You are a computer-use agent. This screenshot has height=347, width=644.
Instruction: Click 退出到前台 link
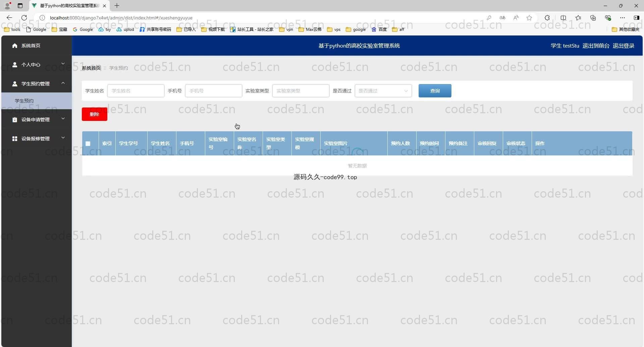pos(596,46)
